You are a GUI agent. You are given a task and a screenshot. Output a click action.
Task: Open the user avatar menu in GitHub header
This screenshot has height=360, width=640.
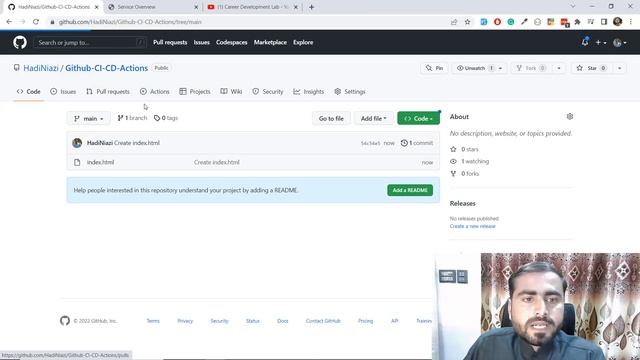tap(620, 42)
